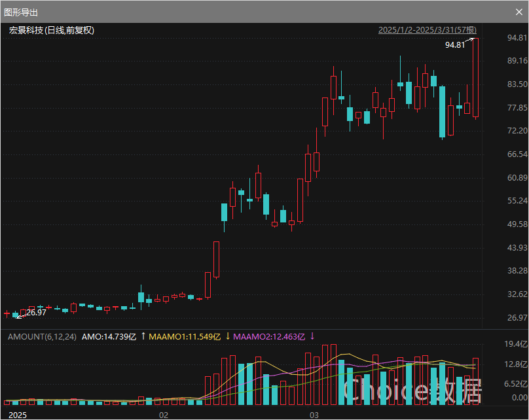Viewport: 529px width, 420px height.
Task: Click the last tall red candlestick reaching 94.81
Action: pos(476,78)
